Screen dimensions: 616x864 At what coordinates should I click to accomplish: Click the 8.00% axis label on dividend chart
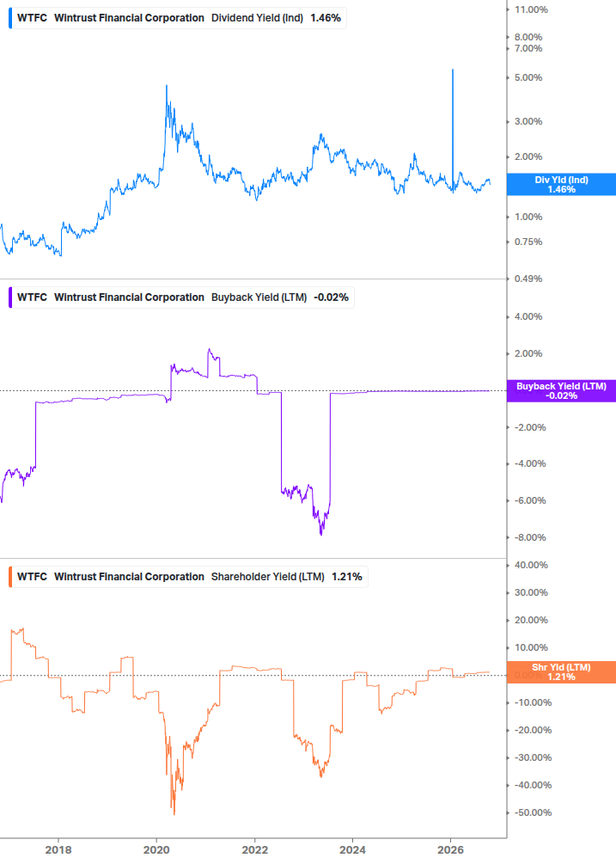tap(528, 38)
